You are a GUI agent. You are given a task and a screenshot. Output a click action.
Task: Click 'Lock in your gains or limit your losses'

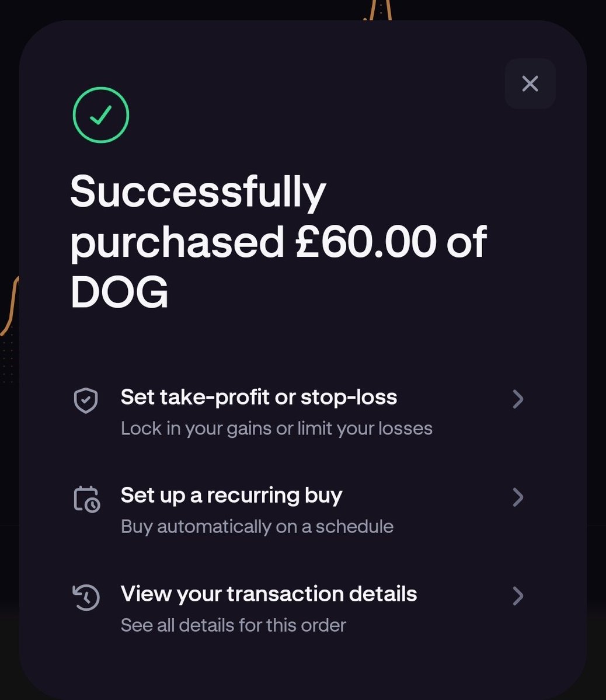276,429
